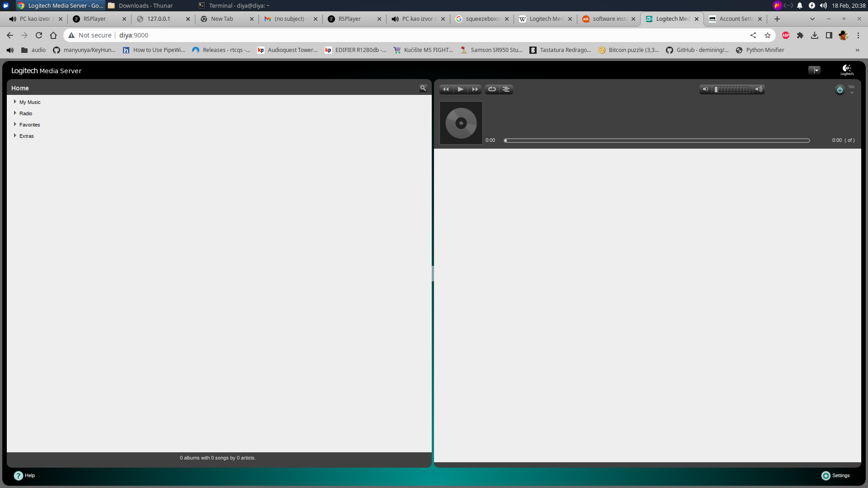
Task: Expand the Radio tree arrow
Action: point(15,113)
